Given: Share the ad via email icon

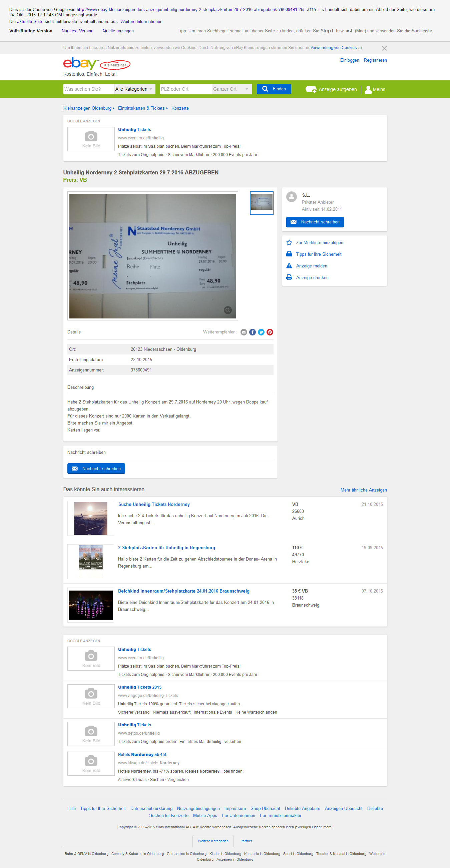Looking at the screenshot, I should 244,332.
